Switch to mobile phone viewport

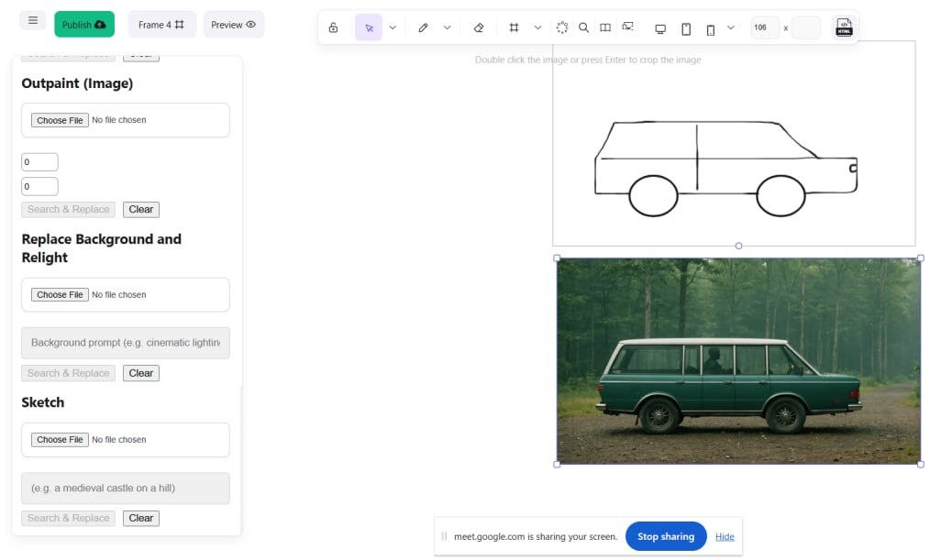point(711,29)
